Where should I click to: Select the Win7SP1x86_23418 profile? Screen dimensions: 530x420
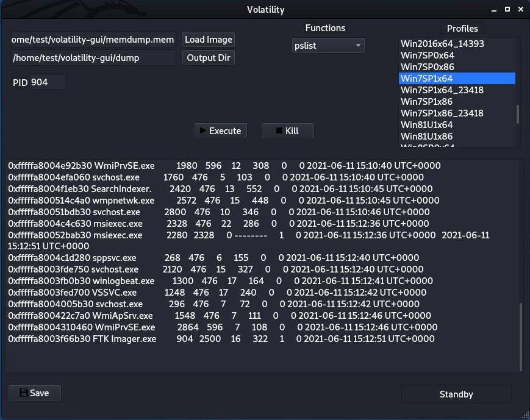tap(457, 113)
